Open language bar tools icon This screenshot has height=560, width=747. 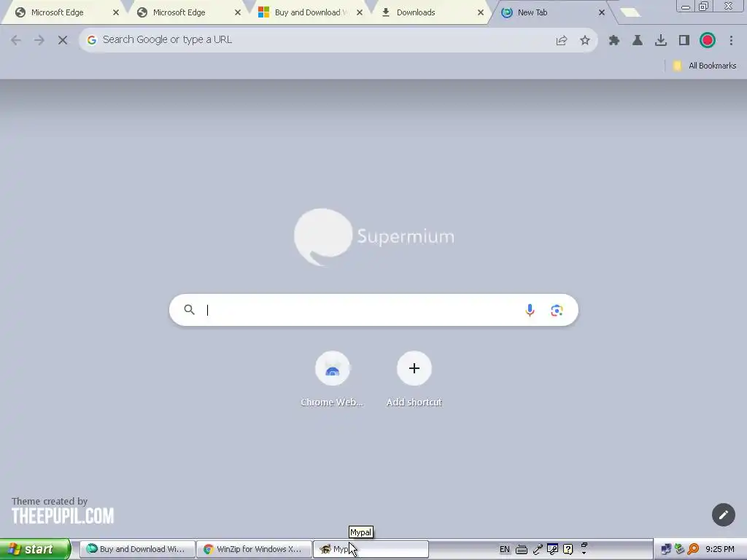coord(553,550)
